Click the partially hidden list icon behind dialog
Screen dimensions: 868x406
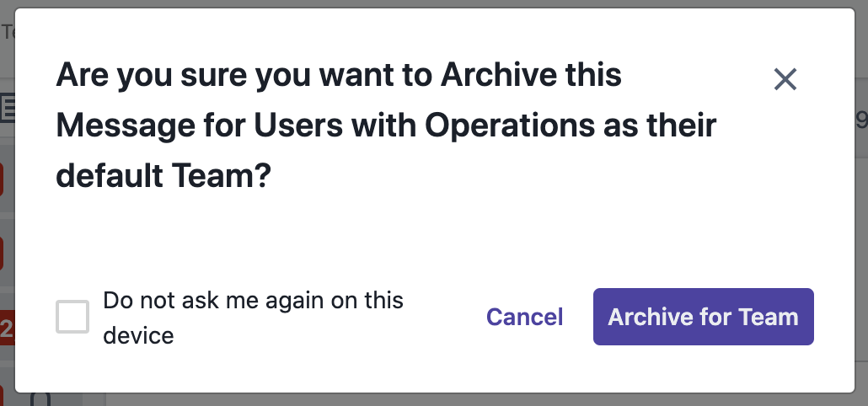[8, 107]
